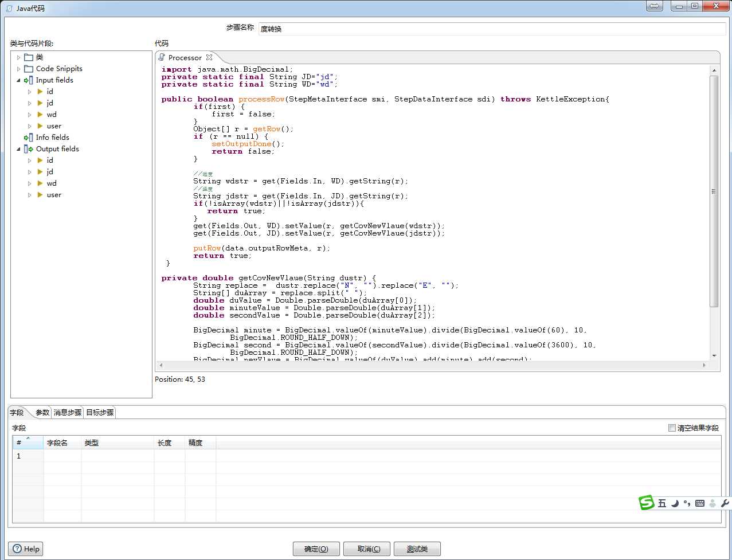This screenshot has width=732, height=560.
Task: Enable the 清空结果字段 checkbox
Action: pos(672,428)
